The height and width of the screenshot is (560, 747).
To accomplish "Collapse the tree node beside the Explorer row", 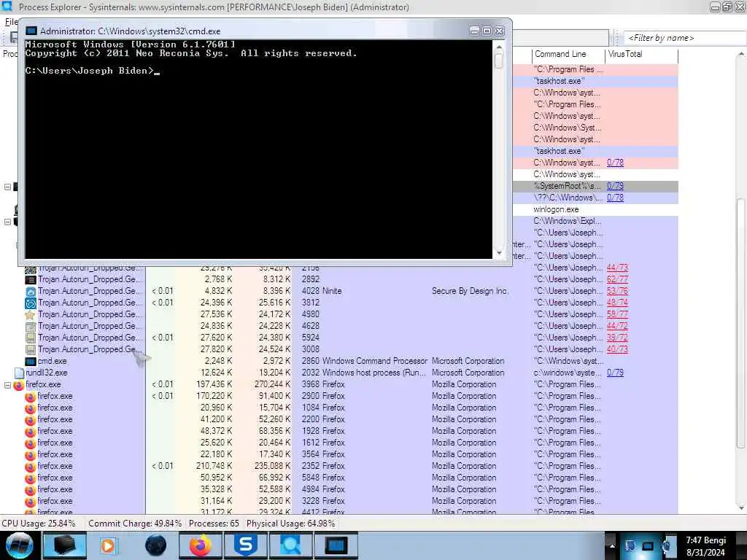I will pos(7,222).
